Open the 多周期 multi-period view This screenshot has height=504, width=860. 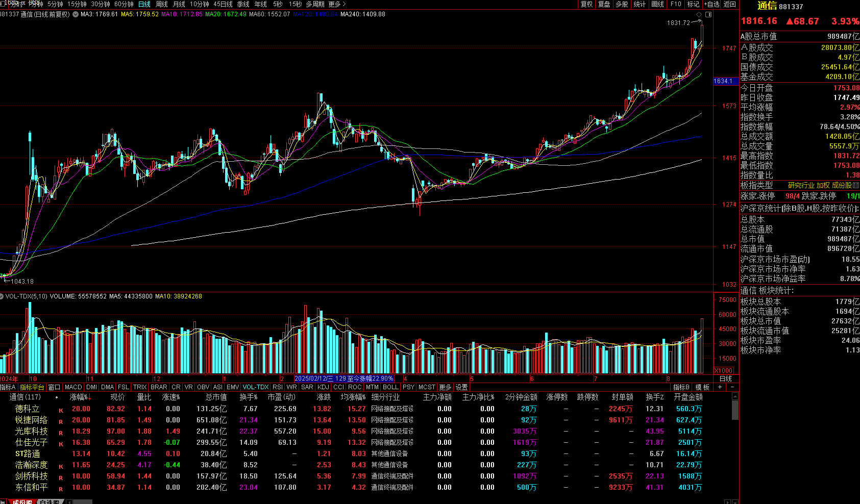(x=315, y=4)
